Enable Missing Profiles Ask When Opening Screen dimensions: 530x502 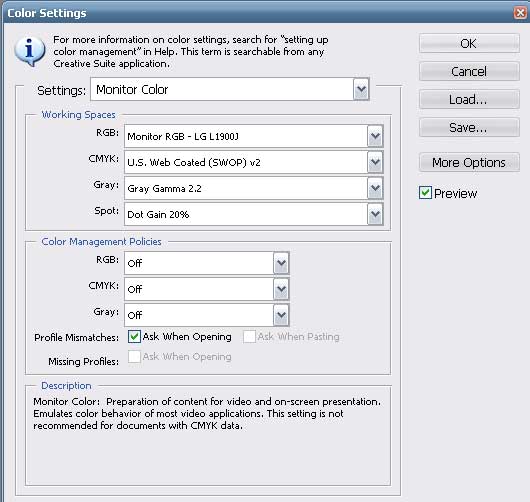134,356
